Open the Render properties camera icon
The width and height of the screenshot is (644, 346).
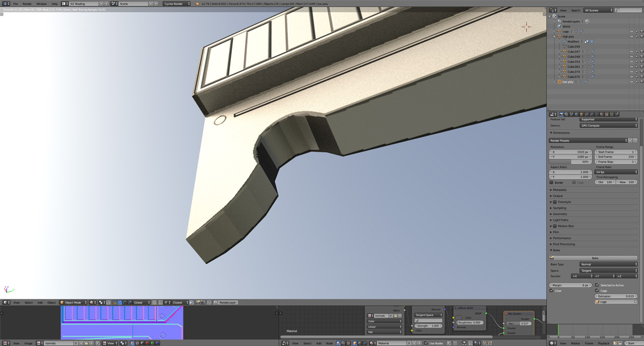561,114
